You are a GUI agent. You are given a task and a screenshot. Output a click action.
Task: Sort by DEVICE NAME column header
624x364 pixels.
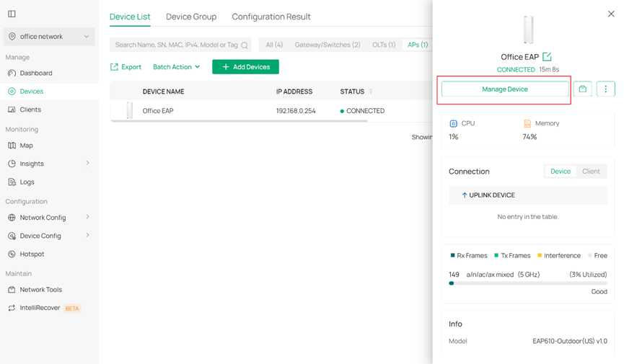coord(163,92)
